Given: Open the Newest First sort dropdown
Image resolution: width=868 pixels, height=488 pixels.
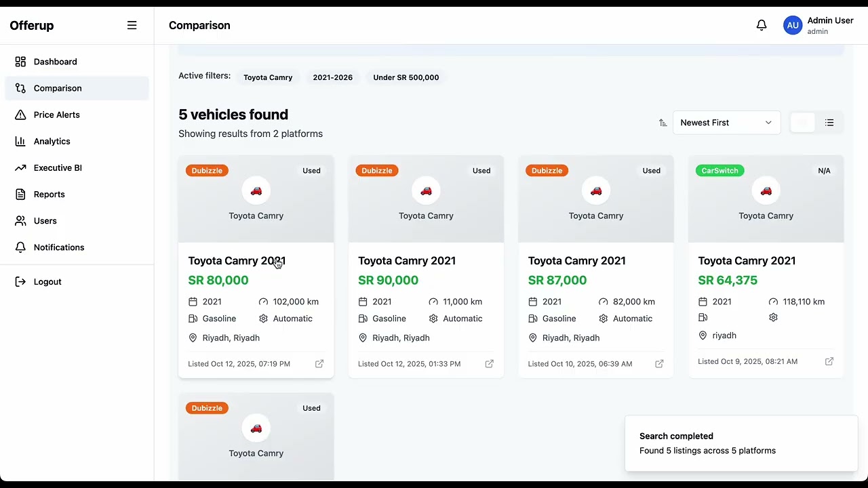Looking at the screenshot, I should [726, 123].
